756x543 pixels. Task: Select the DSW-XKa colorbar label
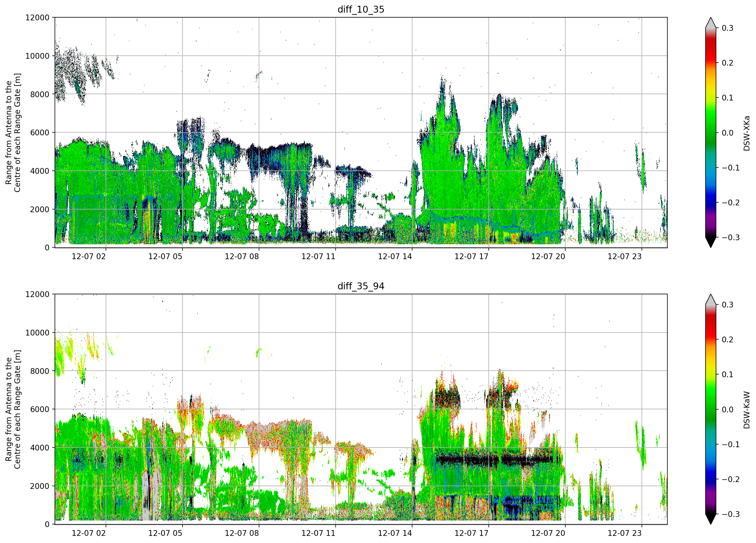pyautogui.click(x=746, y=133)
